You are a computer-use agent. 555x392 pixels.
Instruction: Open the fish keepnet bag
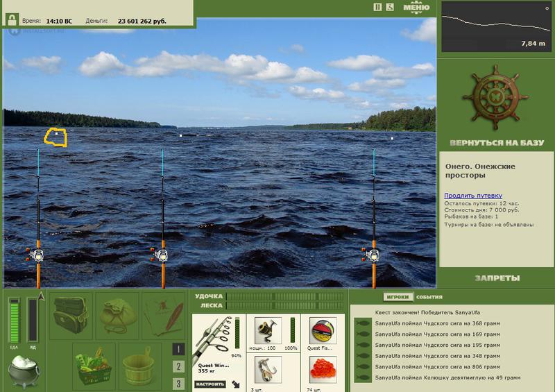pyautogui.click(x=117, y=316)
